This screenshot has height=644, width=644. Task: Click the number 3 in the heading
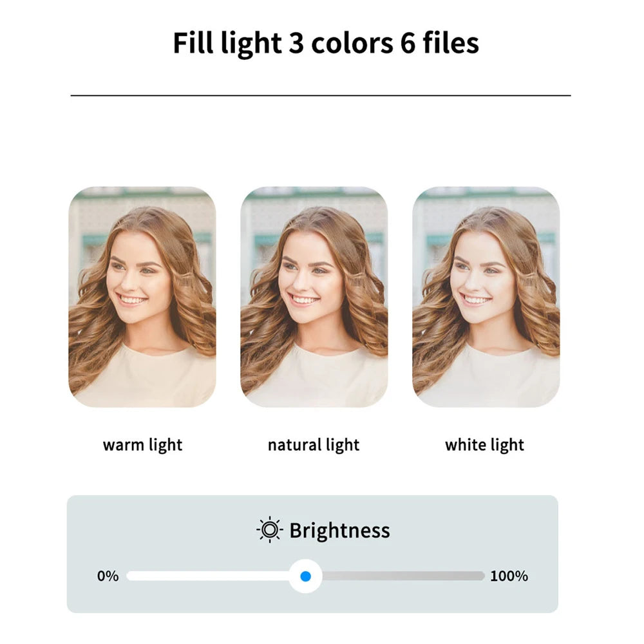click(296, 43)
